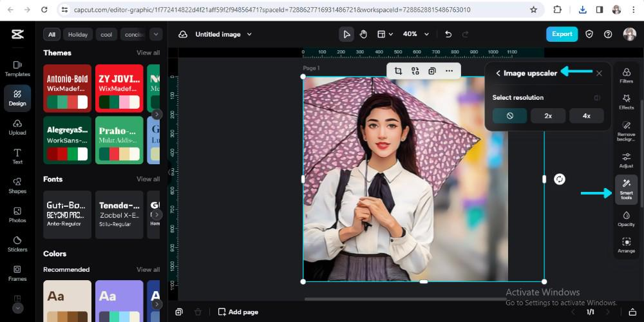Select 4x upscale resolution

pos(587,116)
